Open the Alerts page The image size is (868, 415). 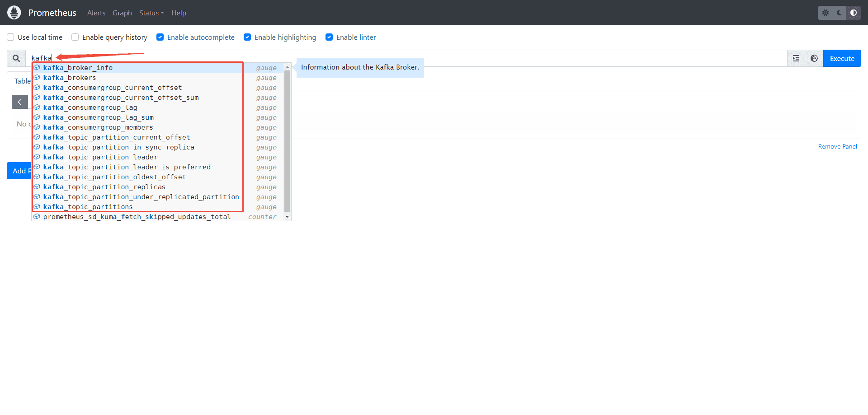[x=96, y=13]
